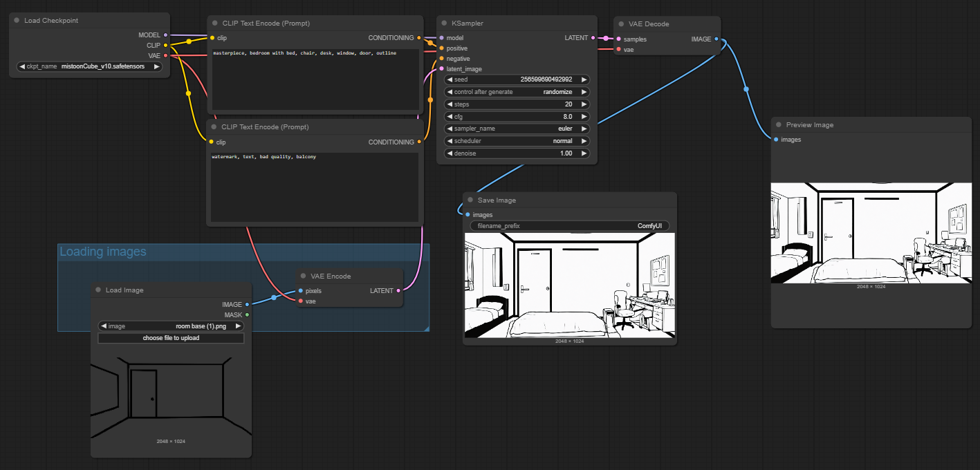980x470 pixels.
Task: Click CONDITIONING output of the masterpiece prompt node
Action: point(419,38)
